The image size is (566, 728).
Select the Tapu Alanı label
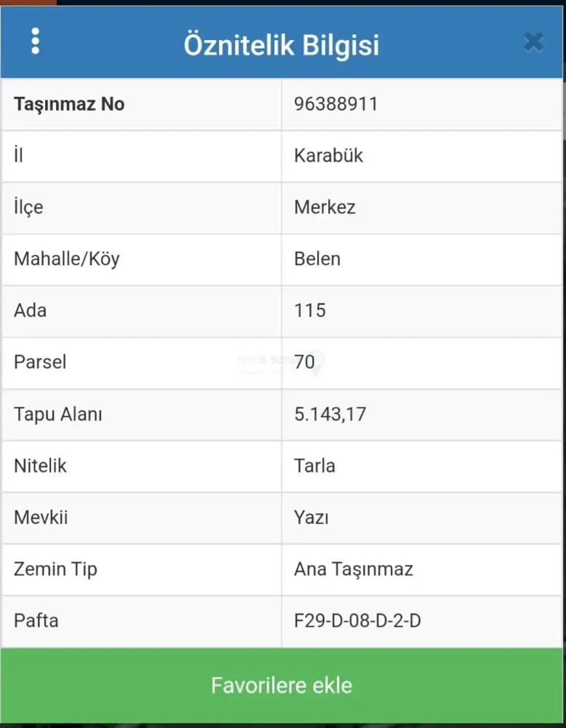(x=58, y=414)
